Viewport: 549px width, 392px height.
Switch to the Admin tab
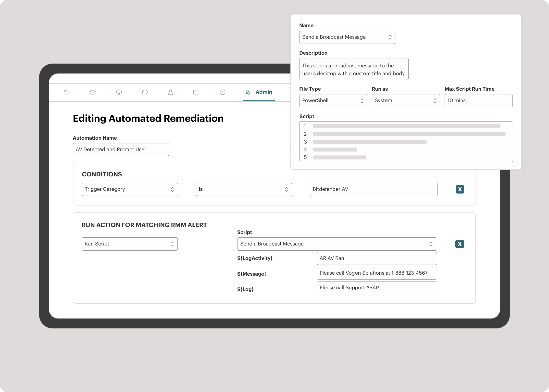coord(264,92)
